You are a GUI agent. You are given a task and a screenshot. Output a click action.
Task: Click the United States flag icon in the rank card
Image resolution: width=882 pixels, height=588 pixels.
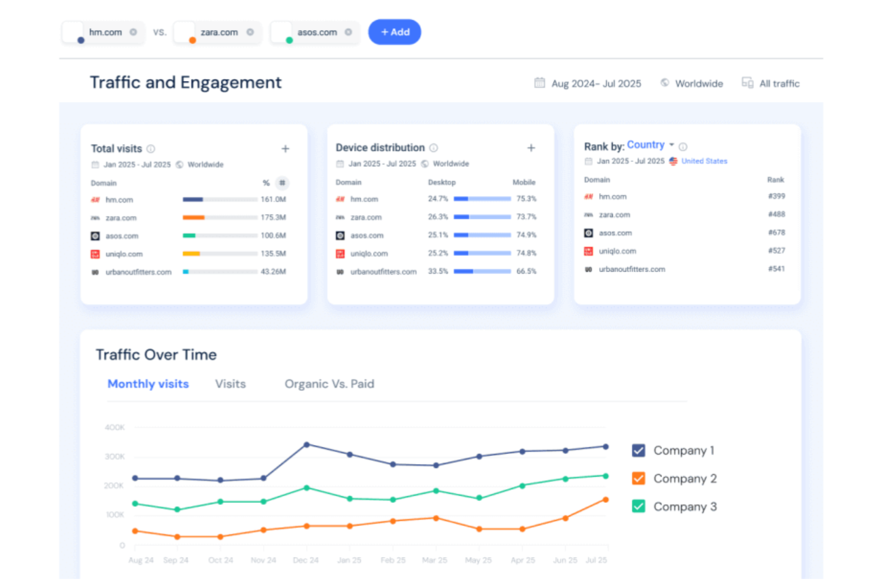tap(673, 161)
